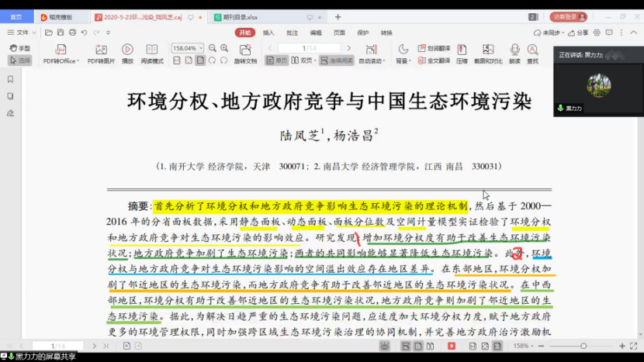Click the actual-size view icon under zoom box
644x362 pixels.
177,60
